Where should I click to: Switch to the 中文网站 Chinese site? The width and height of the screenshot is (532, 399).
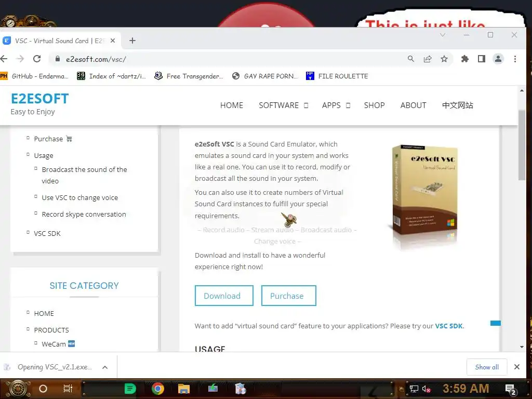coord(457,105)
